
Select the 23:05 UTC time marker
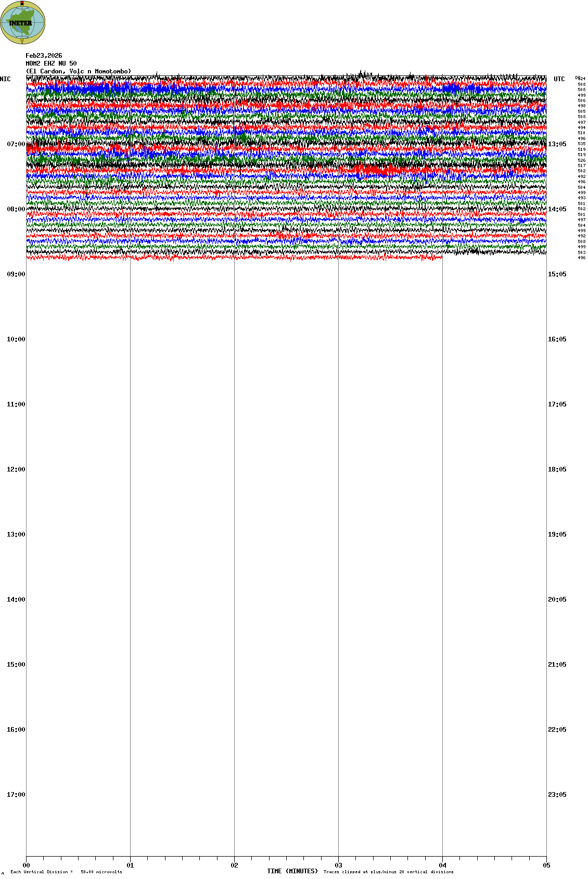[557, 795]
